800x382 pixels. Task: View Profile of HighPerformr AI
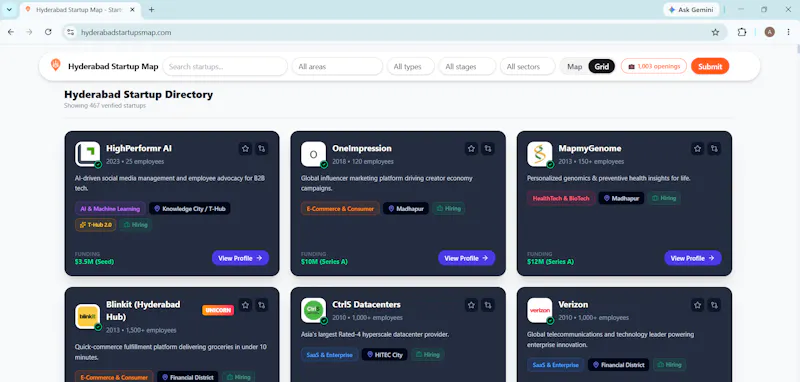(240, 258)
